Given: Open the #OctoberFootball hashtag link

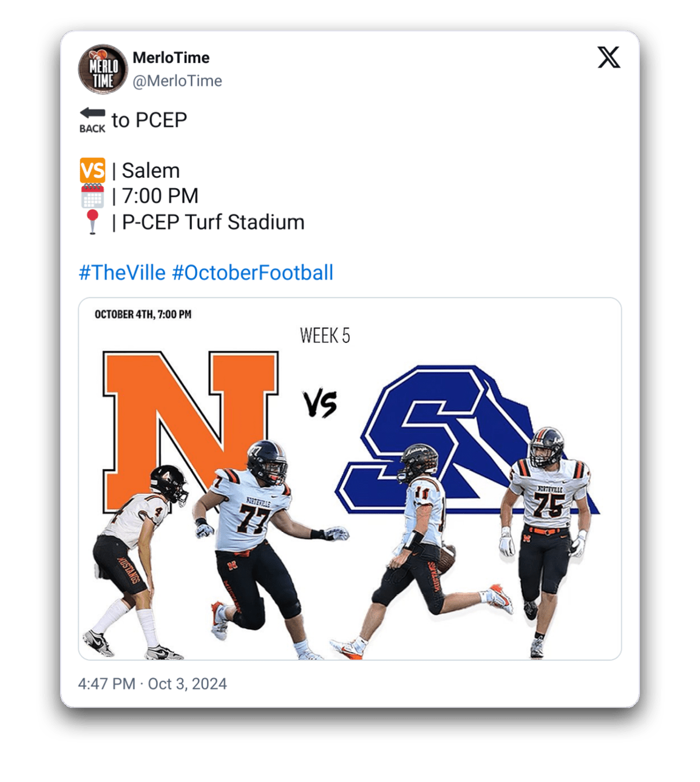Looking at the screenshot, I should pyautogui.click(x=253, y=273).
